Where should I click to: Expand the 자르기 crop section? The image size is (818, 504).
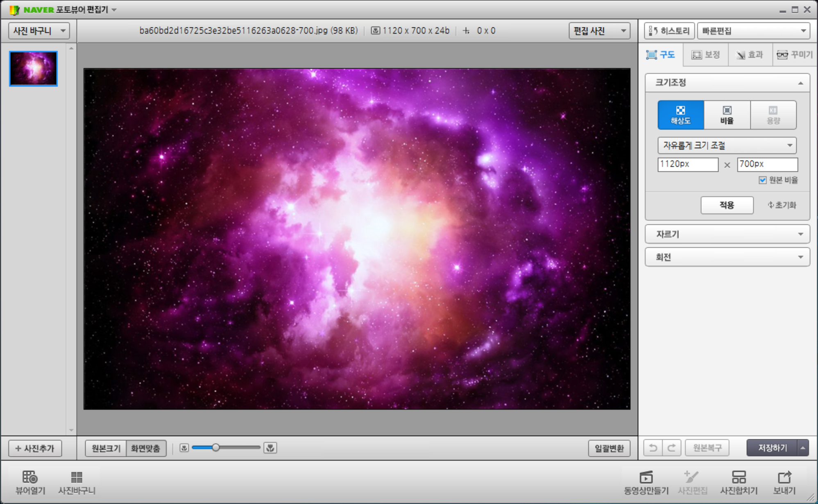pos(727,234)
